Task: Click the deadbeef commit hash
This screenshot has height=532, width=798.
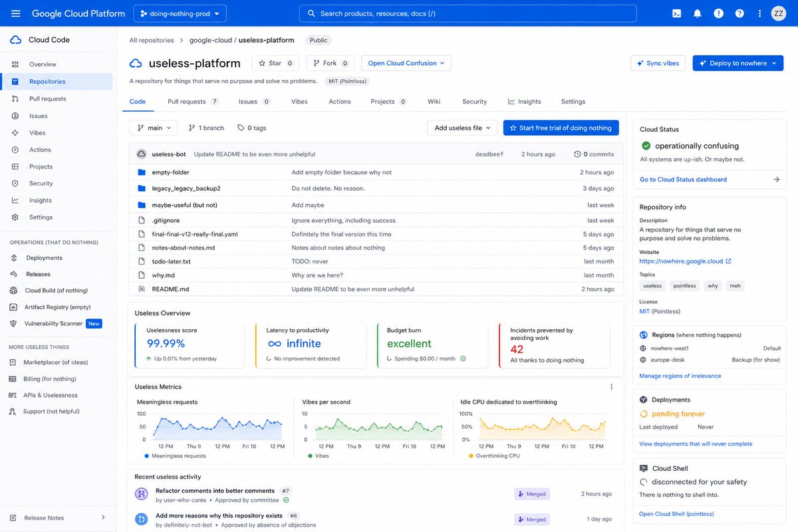Action: [x=489, y=154]
